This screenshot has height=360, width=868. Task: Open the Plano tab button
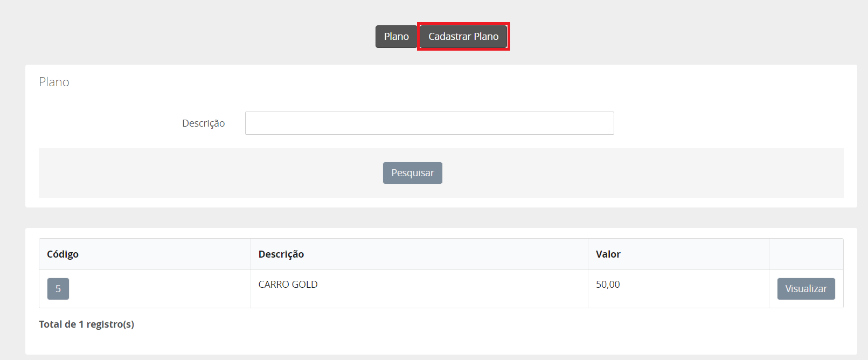pyautogui.click(x=396, y=37)
